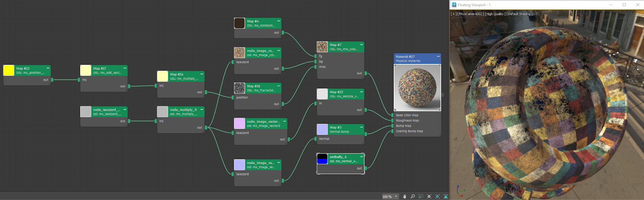This screenshot has height=200, width=644.
Task: Collapse the Map #4 node
Action: tap(279, 21)
